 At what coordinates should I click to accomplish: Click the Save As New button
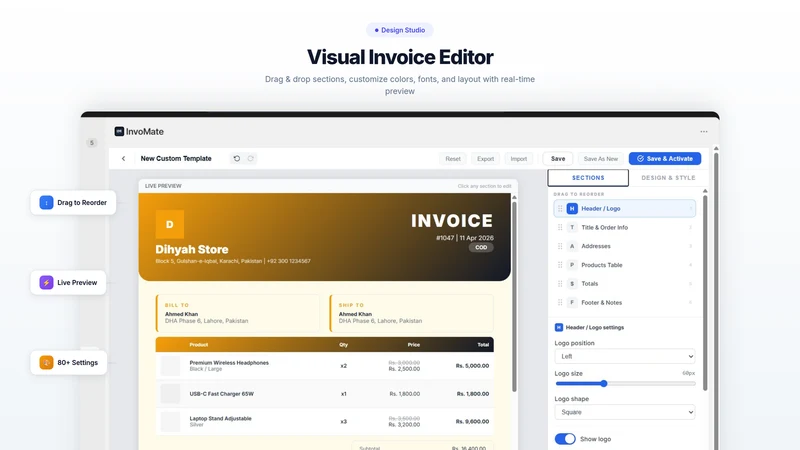pos(601,159)
